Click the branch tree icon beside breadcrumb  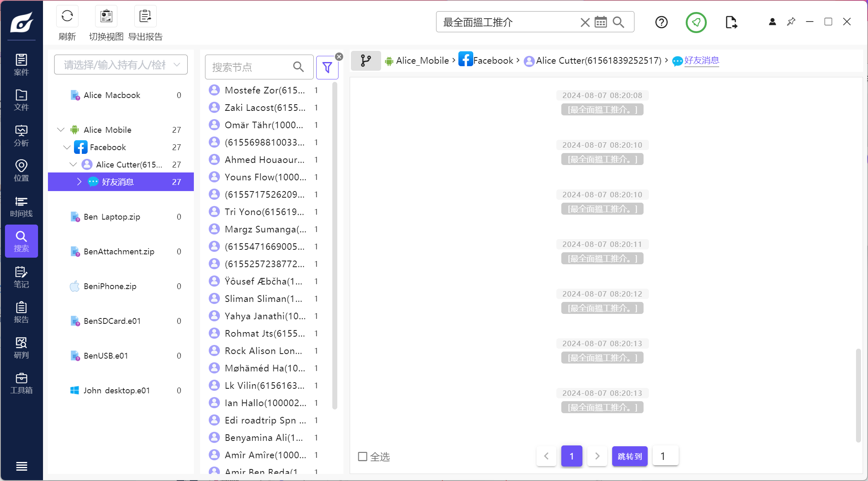click(365, 61)
